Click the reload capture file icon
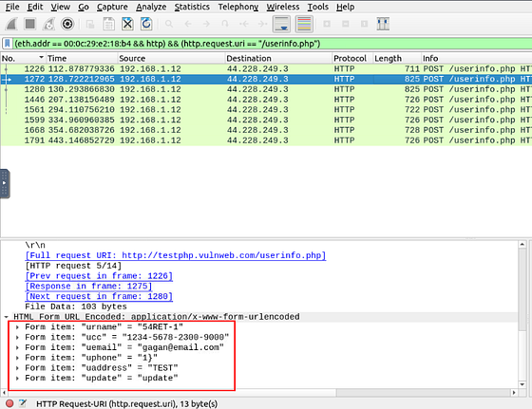This screenshot has height=409, width=532. [146, 24]
